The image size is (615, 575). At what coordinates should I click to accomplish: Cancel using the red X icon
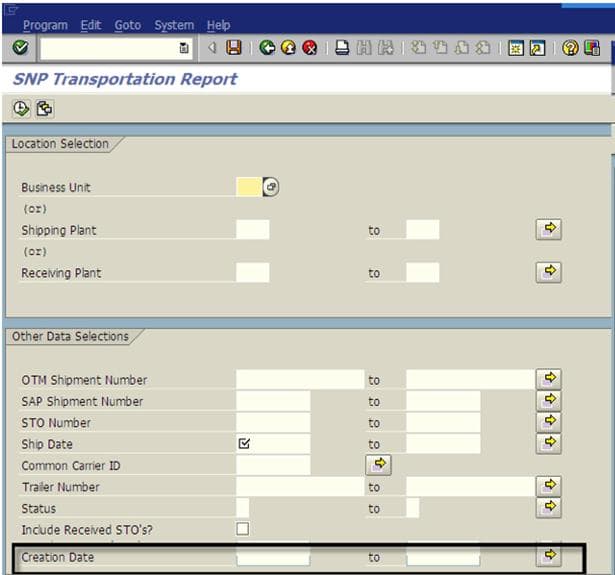pyautogui.click(x=309, y=48)
